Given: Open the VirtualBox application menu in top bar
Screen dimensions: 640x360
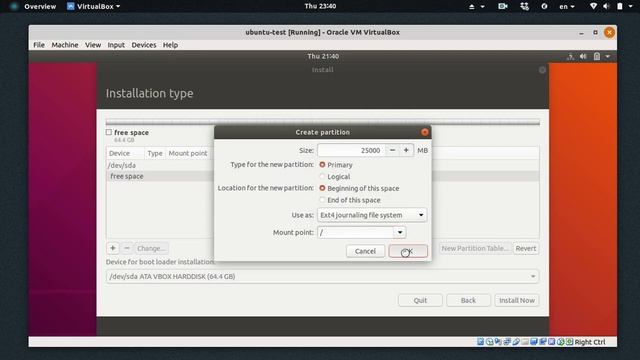Looking at the screenshot, I should (x=93, y=7).
